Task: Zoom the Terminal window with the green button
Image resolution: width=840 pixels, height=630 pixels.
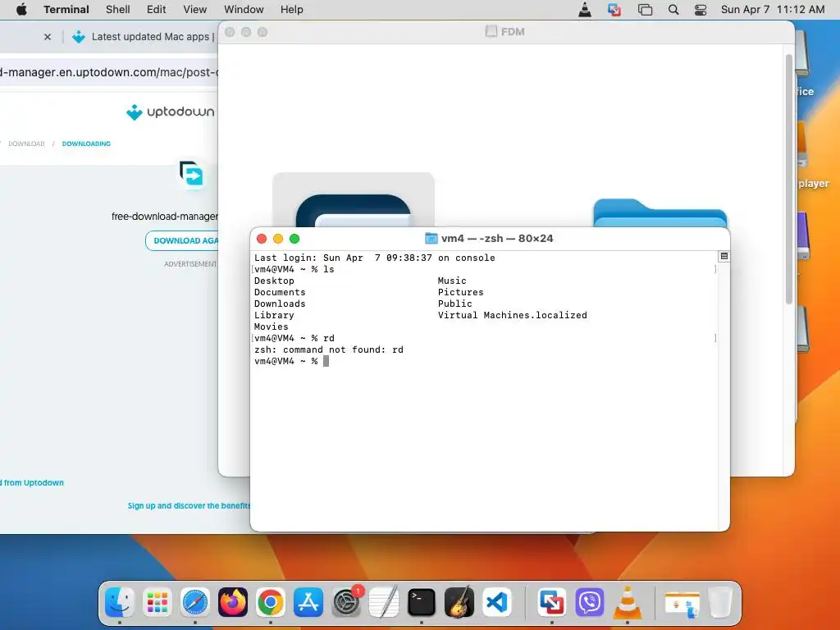Action: pos(294,239)
